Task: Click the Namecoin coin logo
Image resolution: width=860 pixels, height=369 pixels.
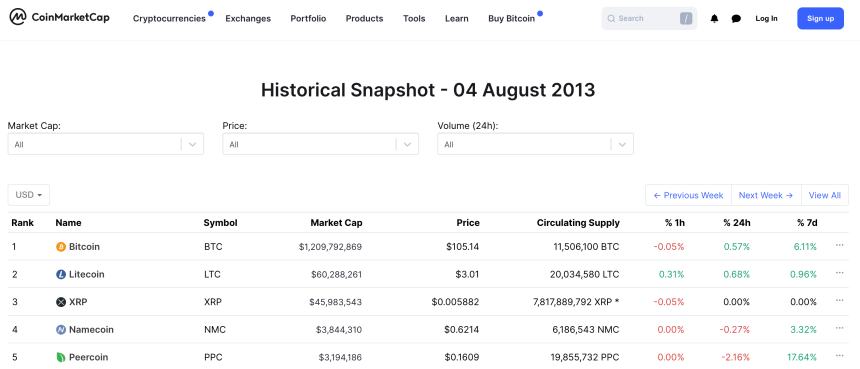Action: (x=61, y=330)
